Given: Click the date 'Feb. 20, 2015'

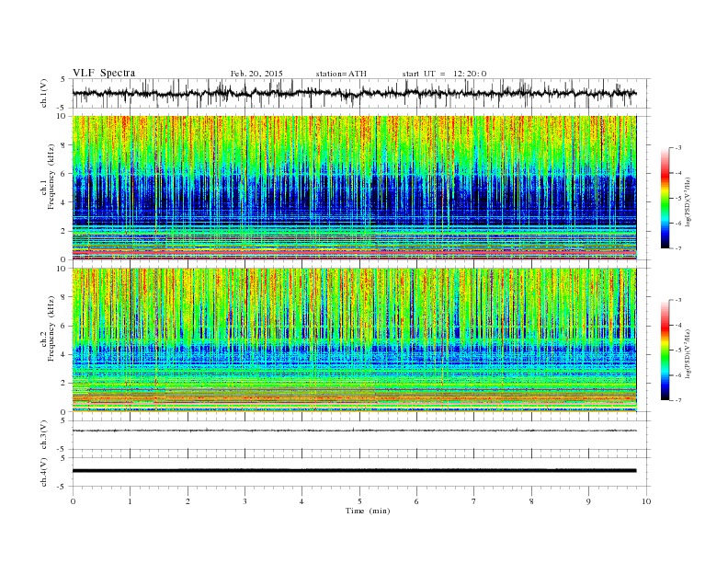Looking at the screenshot, I should [256, 74].
